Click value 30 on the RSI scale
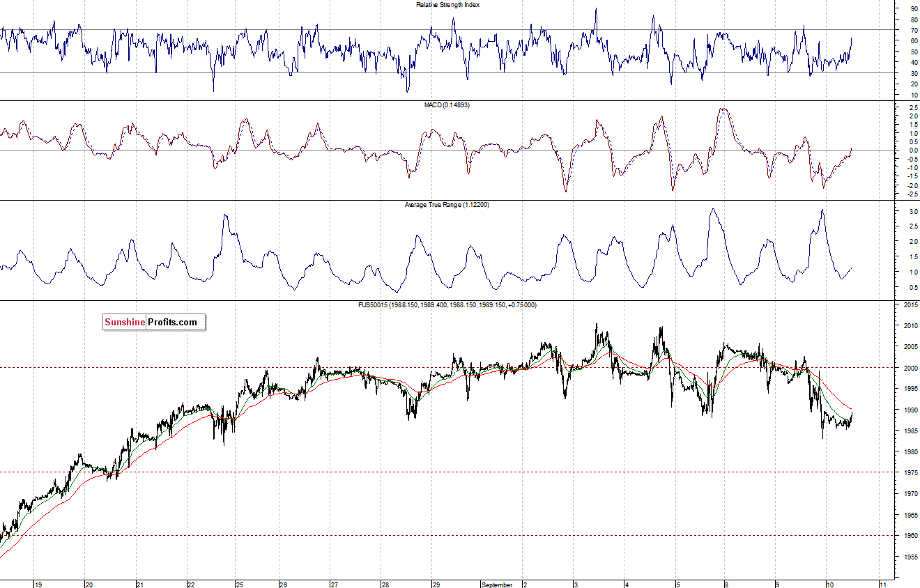920x588 pixels. (913, 73)
